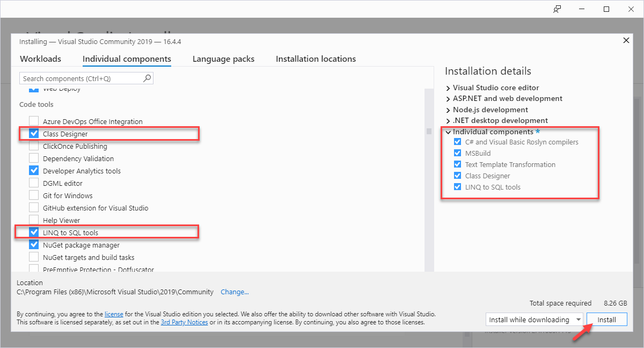Click the magnifier icon in the search box

(147, 78)
